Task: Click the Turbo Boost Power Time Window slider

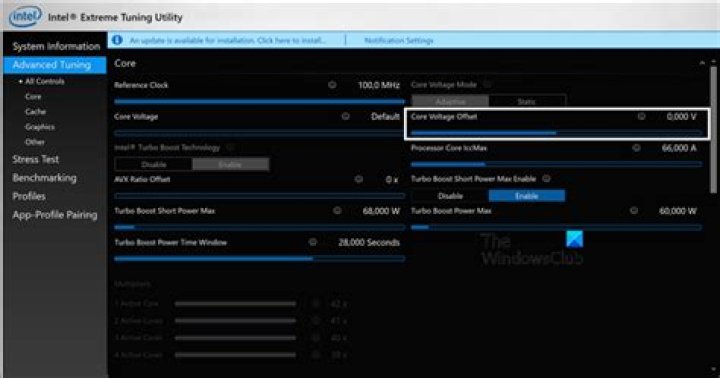Action: coord(259,259)
